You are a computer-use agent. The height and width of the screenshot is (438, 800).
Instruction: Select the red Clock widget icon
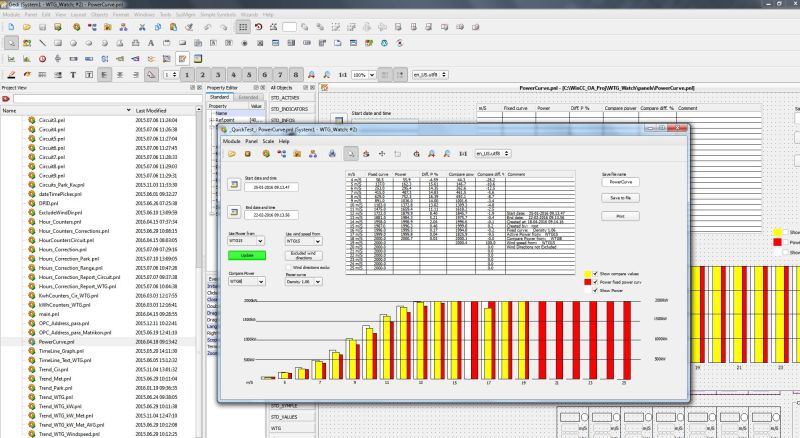pos(42,59)
